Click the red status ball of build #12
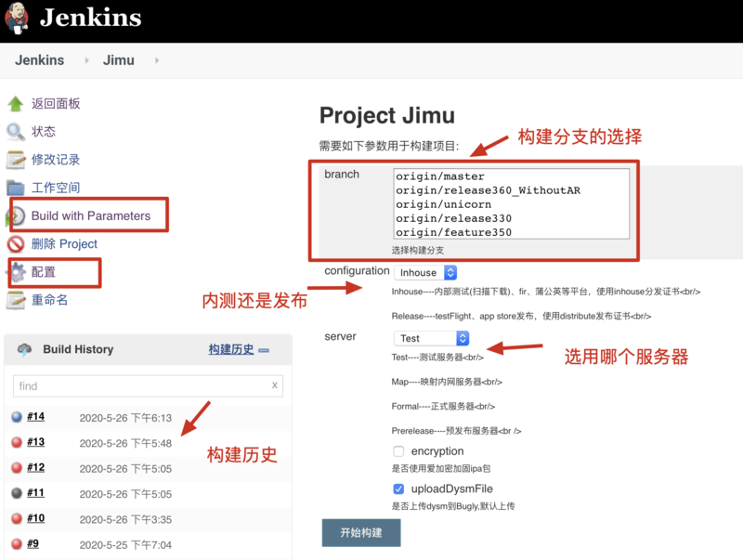 17,468
